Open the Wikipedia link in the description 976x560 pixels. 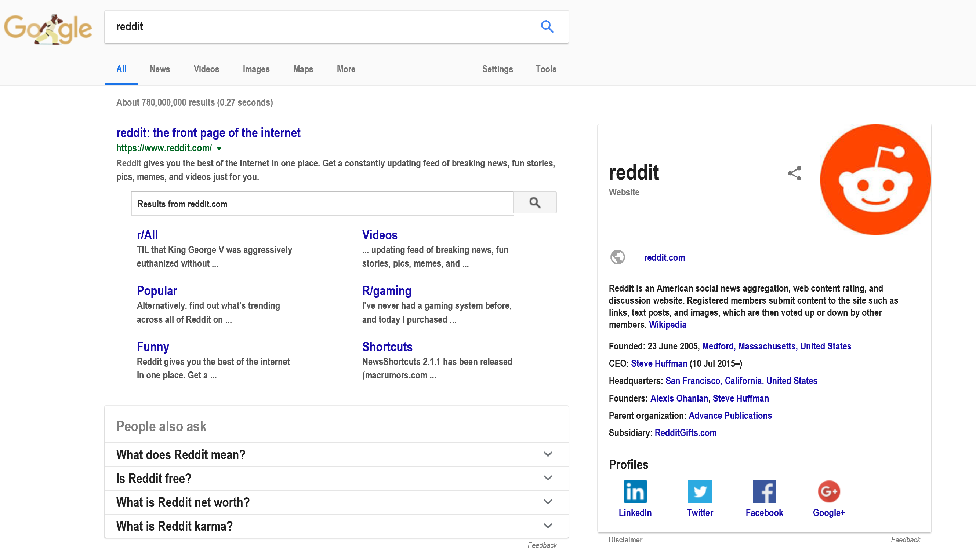(x=667, y=325)
